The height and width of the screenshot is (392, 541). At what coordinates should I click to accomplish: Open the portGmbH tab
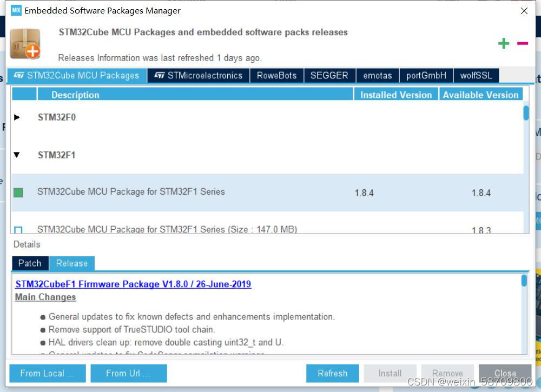coord(426,76)
